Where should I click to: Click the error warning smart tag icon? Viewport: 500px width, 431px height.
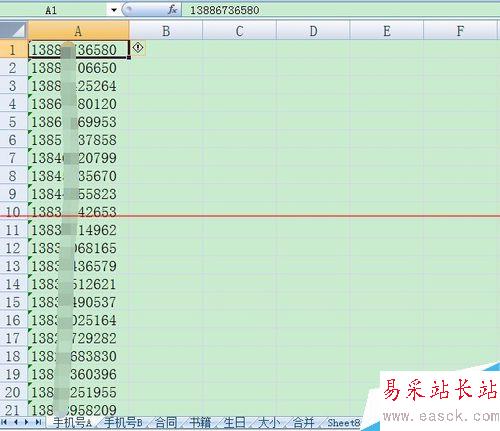point(138,48)
